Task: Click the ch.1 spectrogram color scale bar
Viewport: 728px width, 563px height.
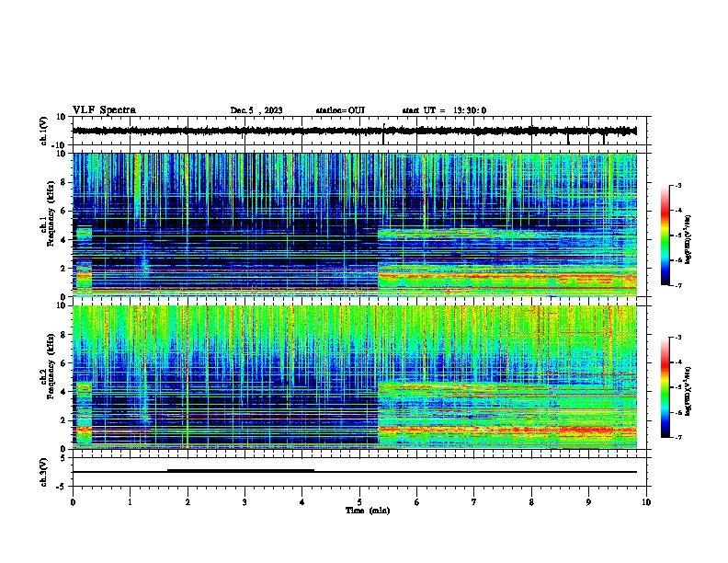Action: 665,236
